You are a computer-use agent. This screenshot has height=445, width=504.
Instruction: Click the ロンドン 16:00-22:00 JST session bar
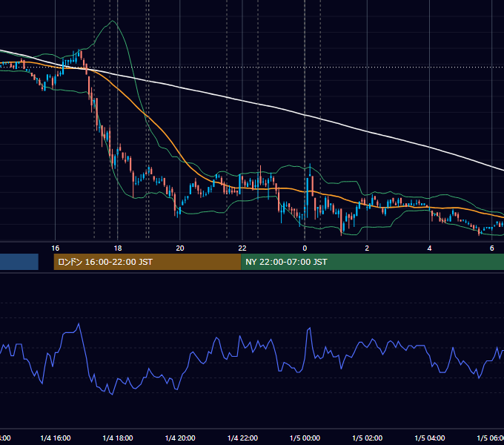pos(147,262)
